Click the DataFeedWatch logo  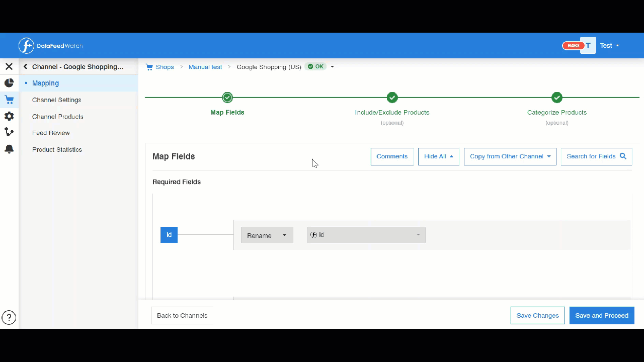(51, 46)
